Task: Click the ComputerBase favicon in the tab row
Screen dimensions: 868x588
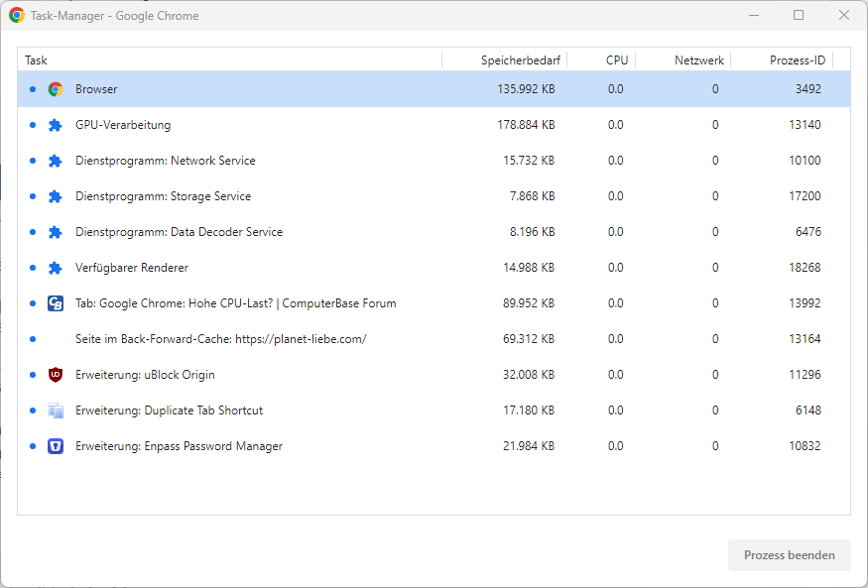Action: [56, 303]
